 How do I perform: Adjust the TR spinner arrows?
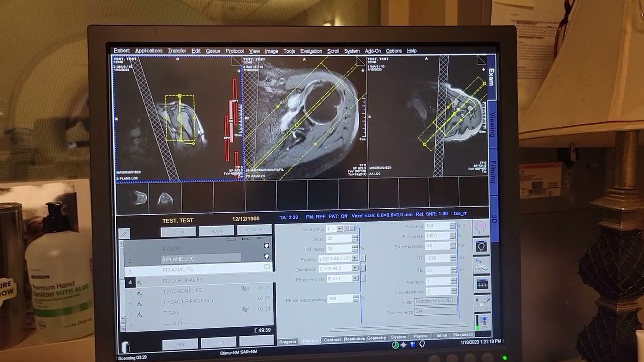pos(454,258)
